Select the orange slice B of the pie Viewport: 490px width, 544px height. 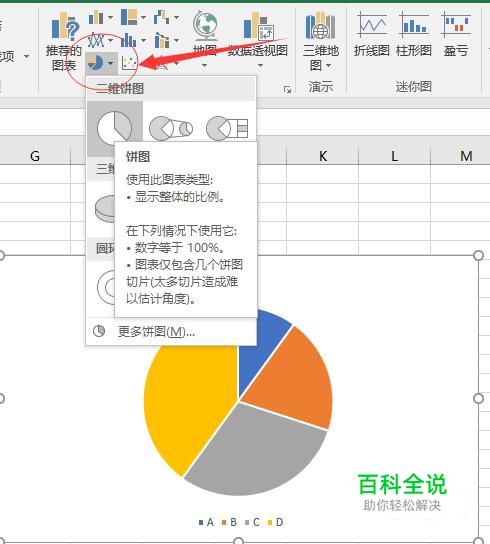click(295, 382)
